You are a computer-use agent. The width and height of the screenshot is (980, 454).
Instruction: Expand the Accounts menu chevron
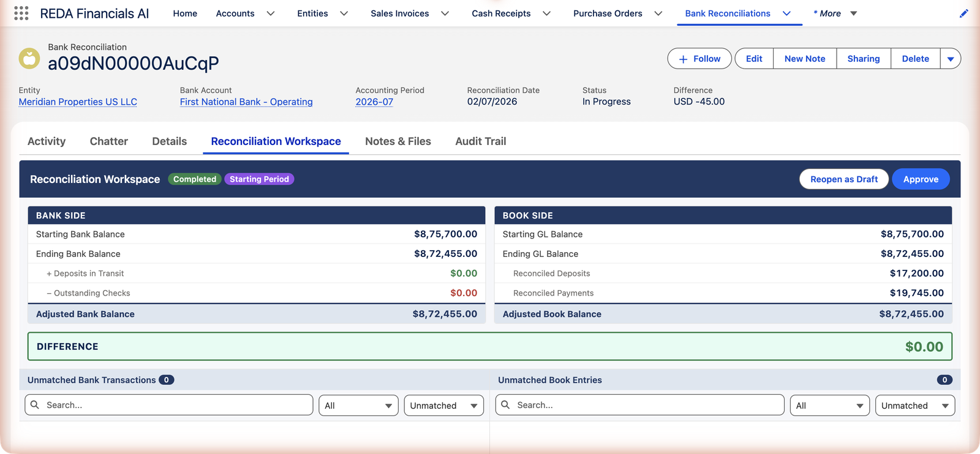pos(271,13)
